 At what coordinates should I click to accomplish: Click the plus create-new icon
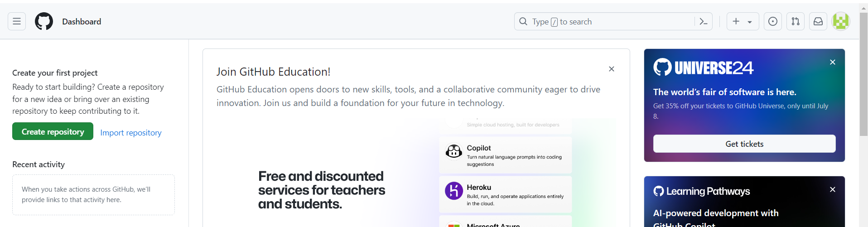click(736, 21)
